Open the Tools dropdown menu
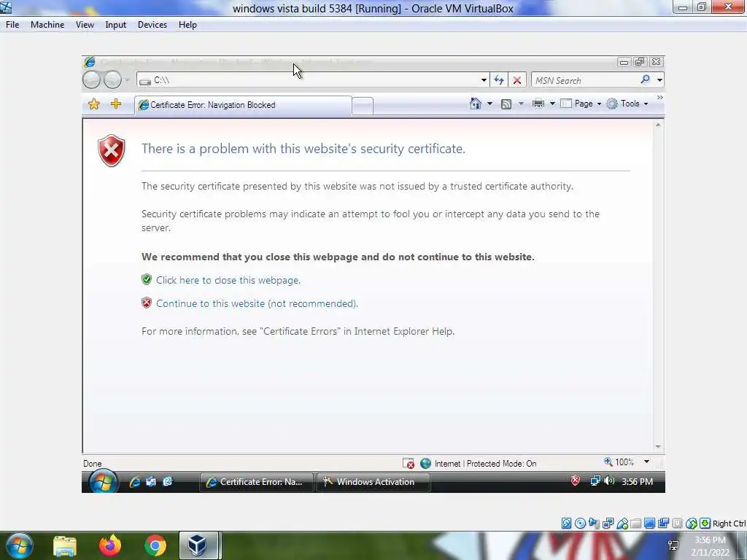The height and width of the screenshot is (560, 747). pos(627,104)
